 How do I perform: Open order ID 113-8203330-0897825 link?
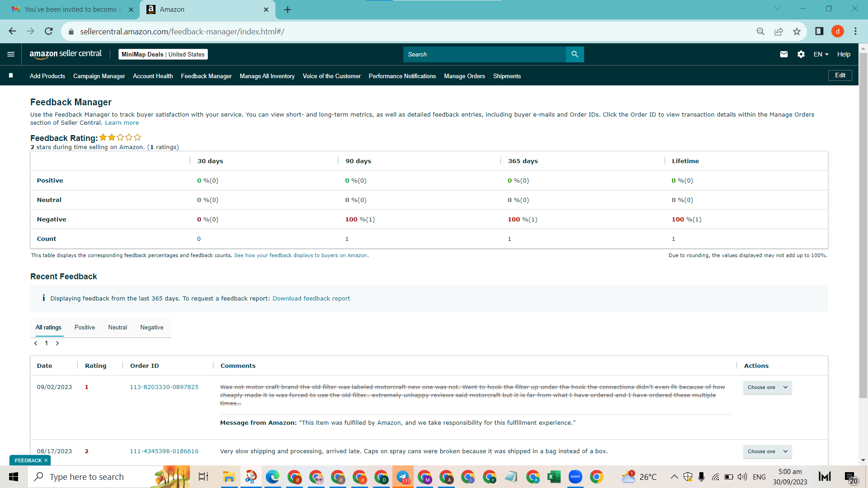pos(164,387)
